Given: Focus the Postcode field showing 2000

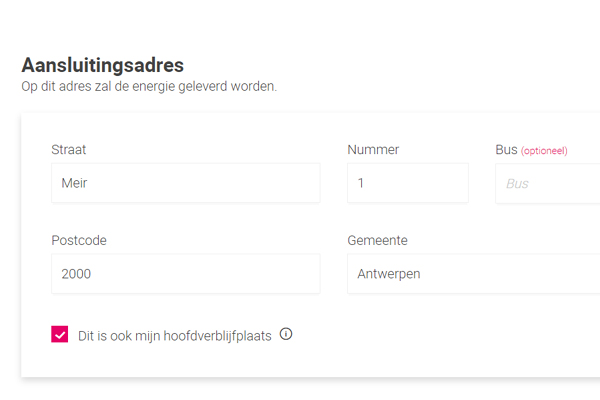Looking at the screenshot, I should (x=186, y=274).
